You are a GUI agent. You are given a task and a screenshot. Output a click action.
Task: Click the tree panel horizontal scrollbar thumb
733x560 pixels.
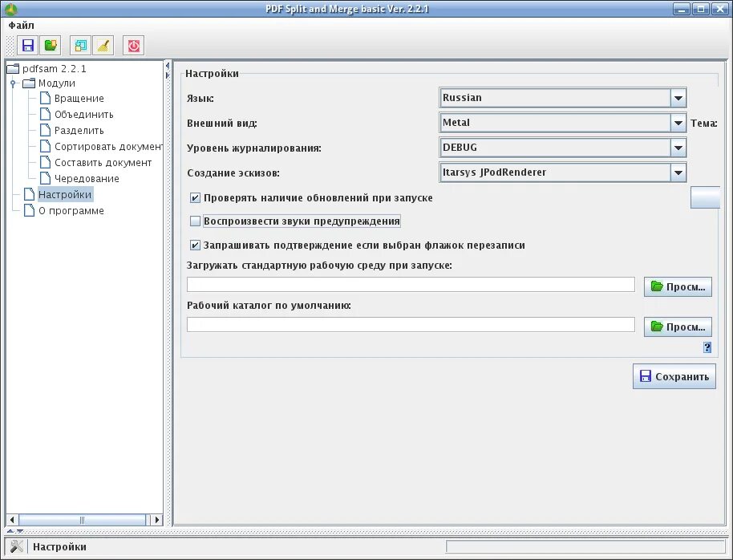tap(83, 520)
